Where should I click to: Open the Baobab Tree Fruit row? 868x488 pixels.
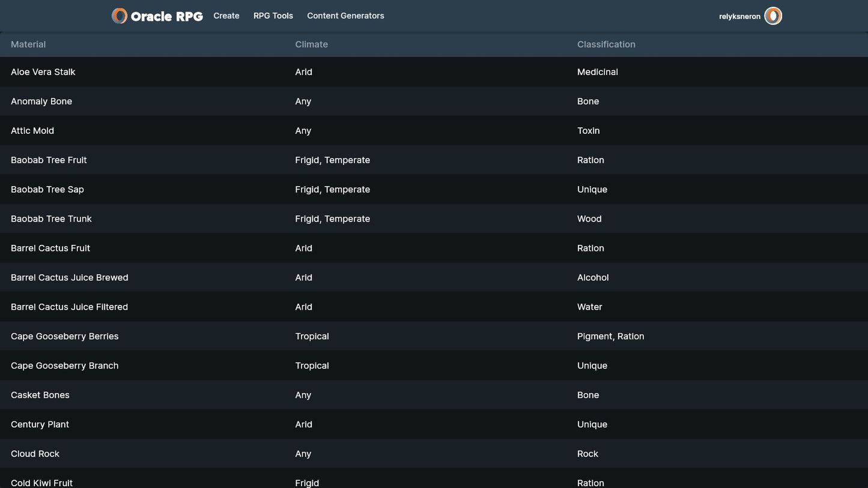coord(49,160)
